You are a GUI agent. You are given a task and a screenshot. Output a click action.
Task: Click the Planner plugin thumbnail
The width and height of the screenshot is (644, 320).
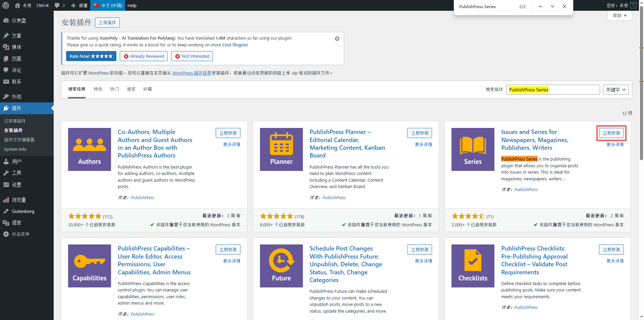click(x=281, y=149)
